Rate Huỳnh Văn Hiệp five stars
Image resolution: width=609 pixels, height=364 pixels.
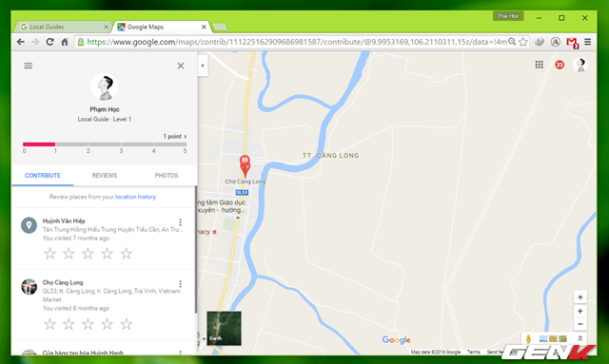click(127, 254)
